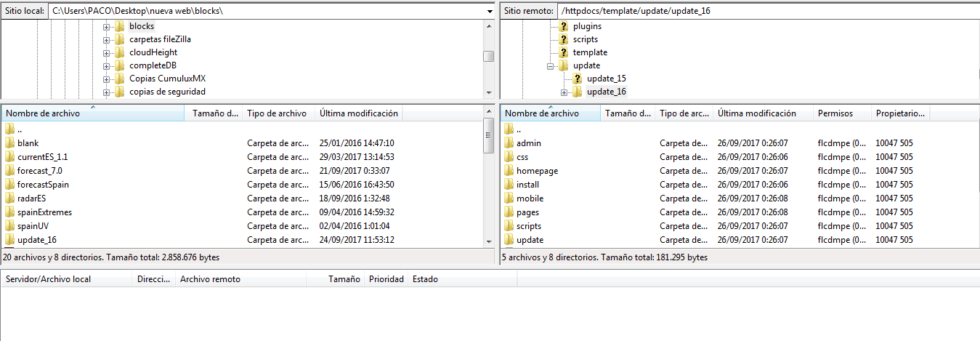Expand the Copias CumuluxMX tree node
This screenshot has height=341, width=980.
click(x=106, y=79)
